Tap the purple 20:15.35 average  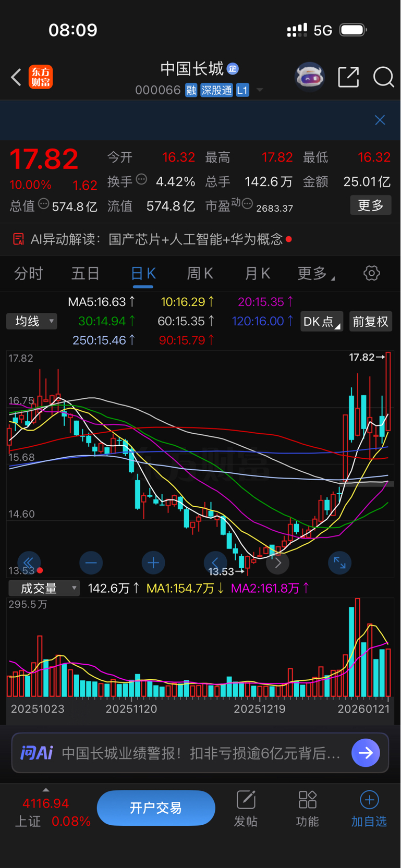point(266,302)
